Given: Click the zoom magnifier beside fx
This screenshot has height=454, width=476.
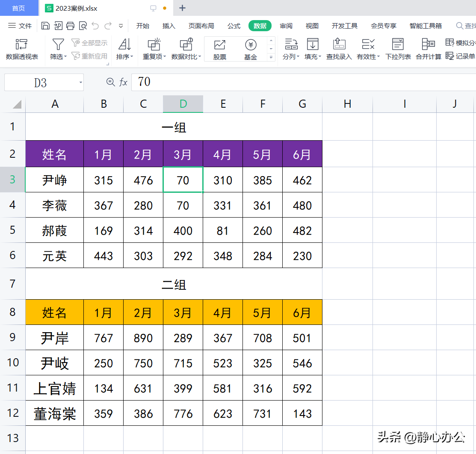Looking at the screenshot, I should point(110,82).
